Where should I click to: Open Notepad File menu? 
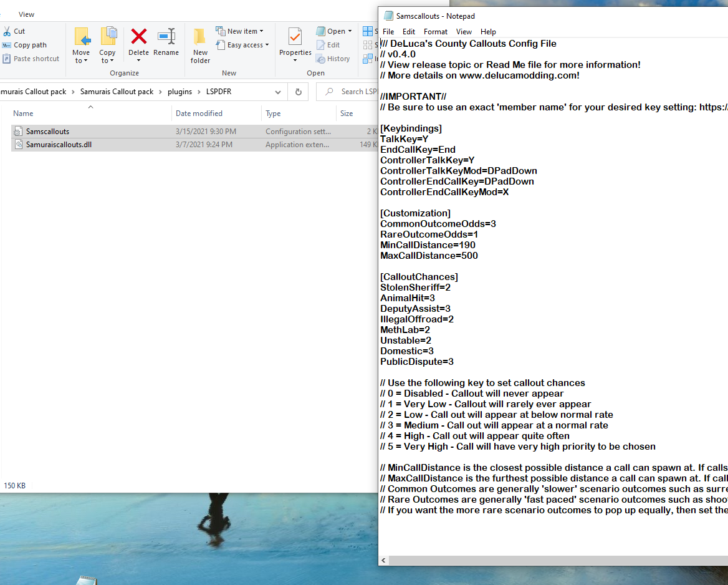[388, 32]
